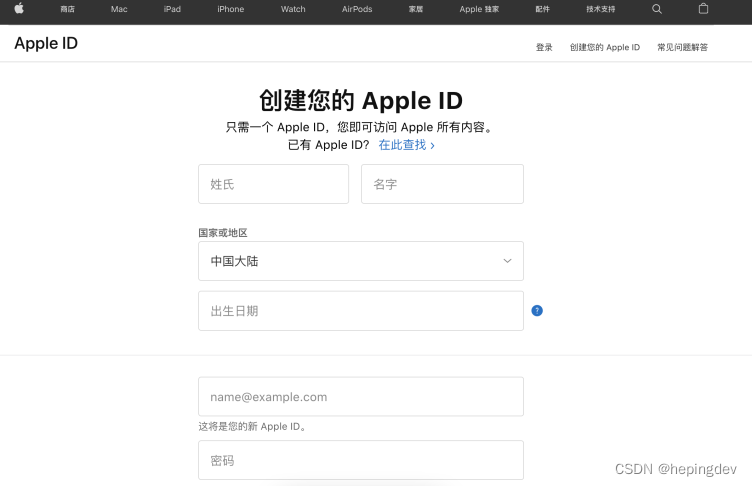Follow the 在此查找 link
The image size is (752, 486).
coord(407,145)
